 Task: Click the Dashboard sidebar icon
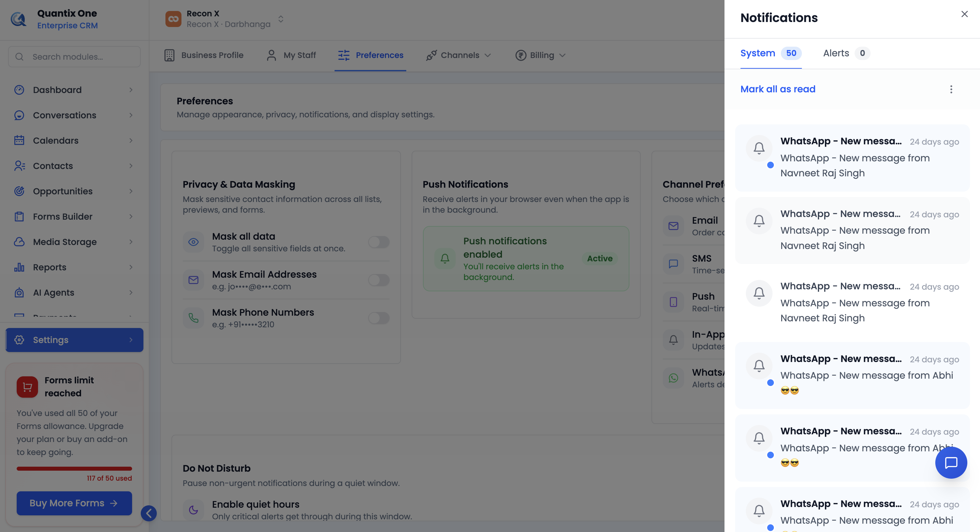pos(19,90)
